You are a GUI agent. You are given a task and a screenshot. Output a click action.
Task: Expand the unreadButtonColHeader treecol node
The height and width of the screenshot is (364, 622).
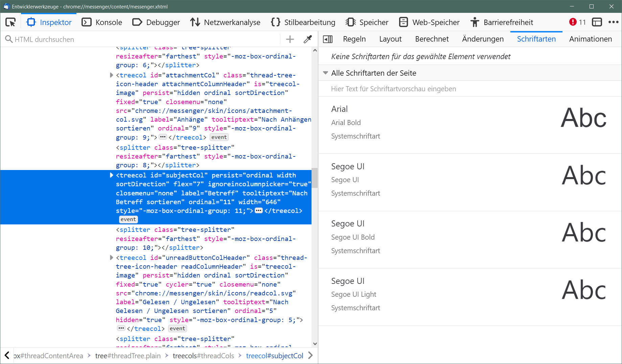[x=111, y=258]
